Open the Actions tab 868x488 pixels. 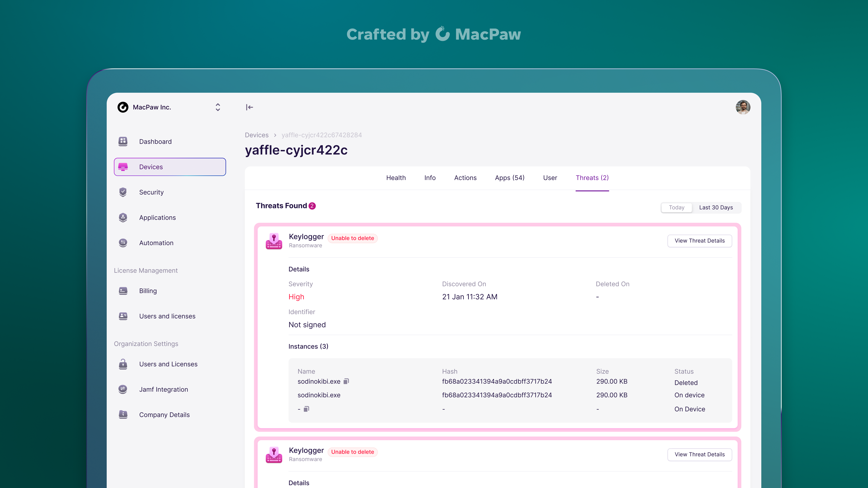pos(465,178)
